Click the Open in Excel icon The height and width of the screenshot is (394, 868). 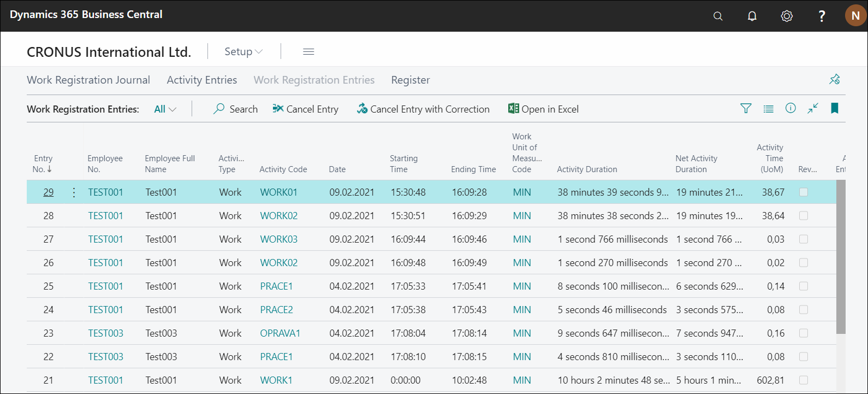pyautogui.click(x=513, y=109)
